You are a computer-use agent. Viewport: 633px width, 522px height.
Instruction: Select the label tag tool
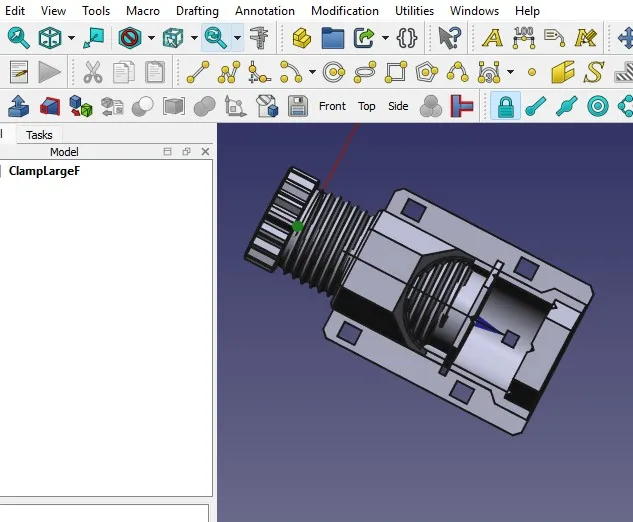click(x=555, y=38)
